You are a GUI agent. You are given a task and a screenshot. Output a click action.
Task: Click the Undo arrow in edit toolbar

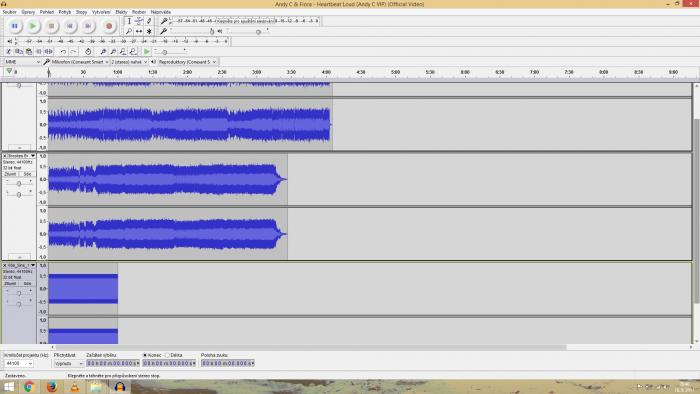click(63, 52)
